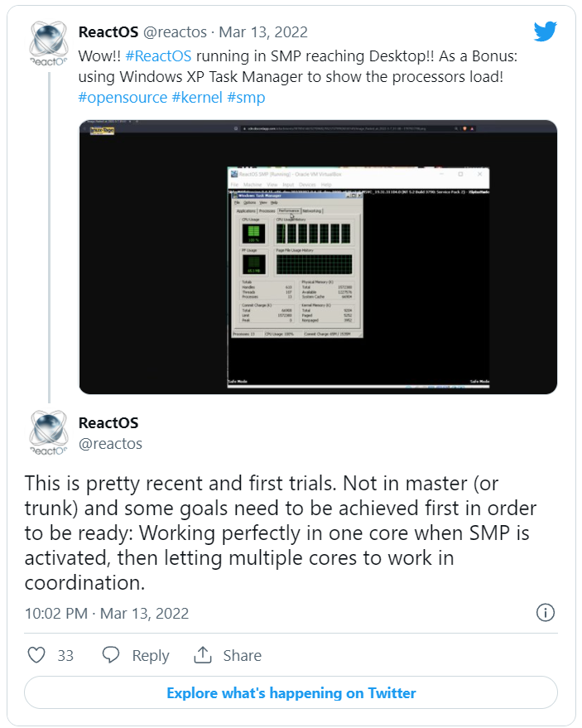
Task: Like the tweet with the heart icon
Action: point(36,655)
